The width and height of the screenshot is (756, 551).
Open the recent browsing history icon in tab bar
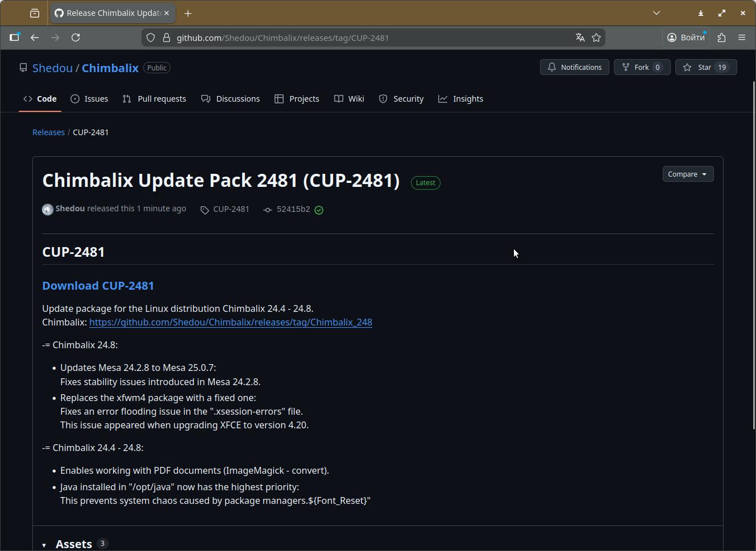[x=35, y=13]
